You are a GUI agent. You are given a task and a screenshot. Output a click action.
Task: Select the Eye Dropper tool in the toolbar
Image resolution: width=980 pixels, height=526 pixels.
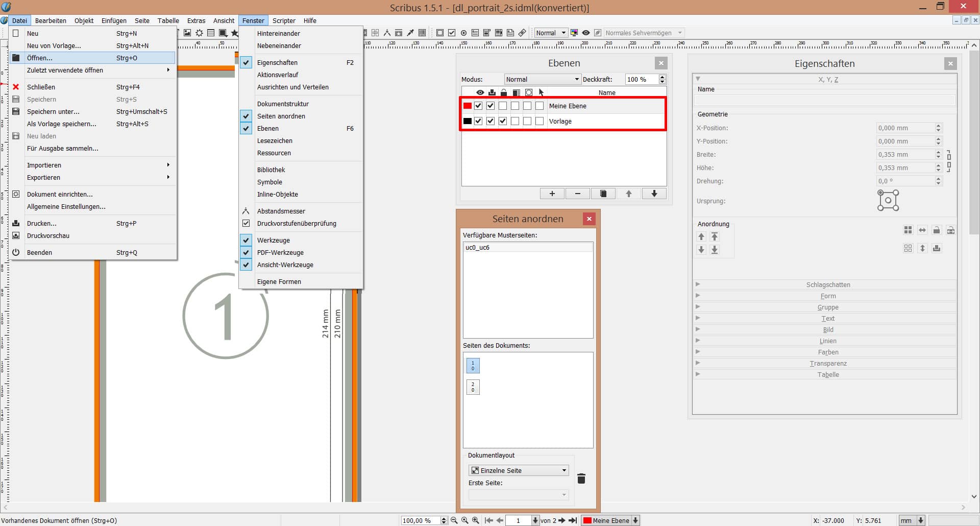coord(410,33)
